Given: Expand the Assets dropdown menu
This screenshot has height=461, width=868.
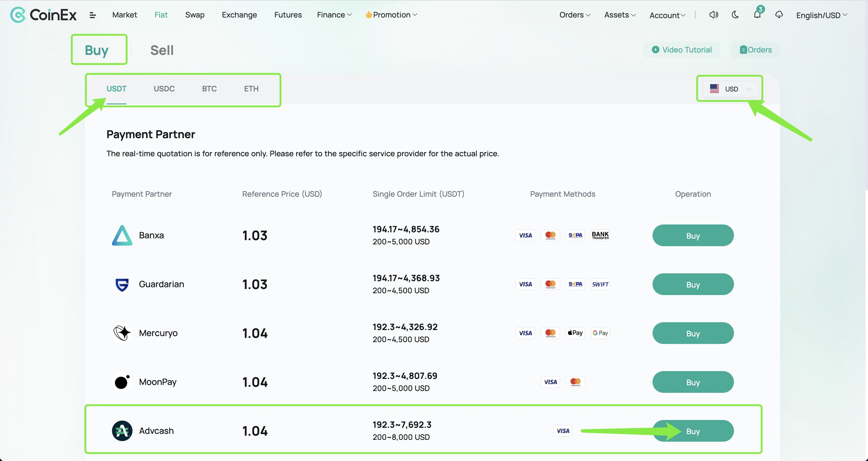Looking at the screenshot, I should point(620,15).
